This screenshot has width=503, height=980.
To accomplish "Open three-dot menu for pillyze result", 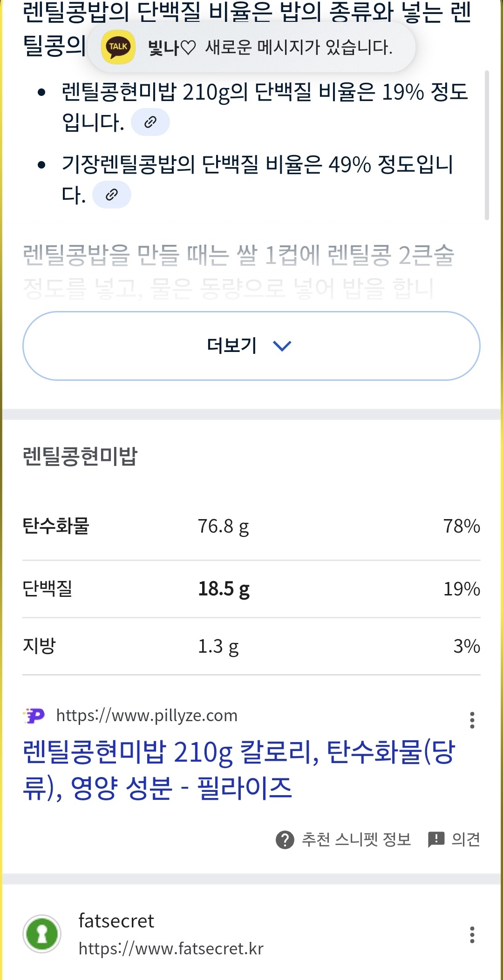I will point(472,720).
